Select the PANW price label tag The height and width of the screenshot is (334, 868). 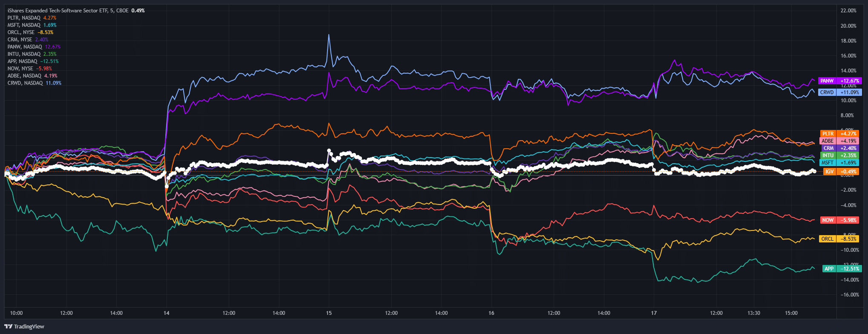coord(840,81)
